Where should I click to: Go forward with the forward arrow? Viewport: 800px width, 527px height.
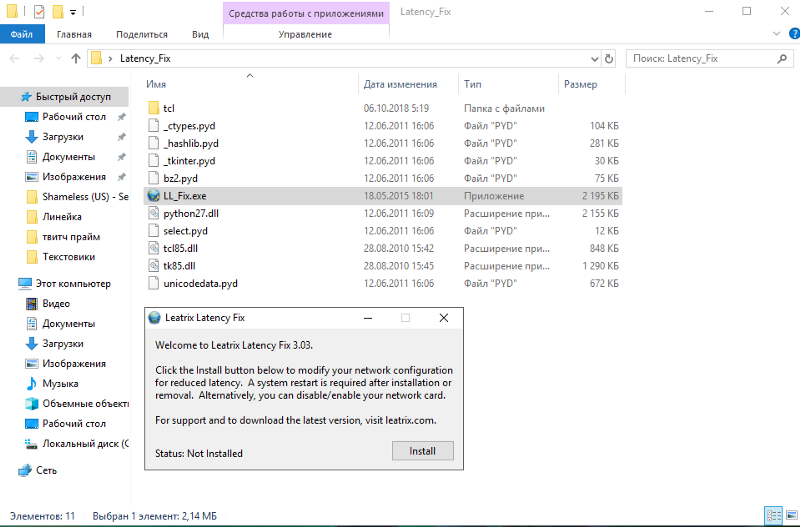point(39,59)
